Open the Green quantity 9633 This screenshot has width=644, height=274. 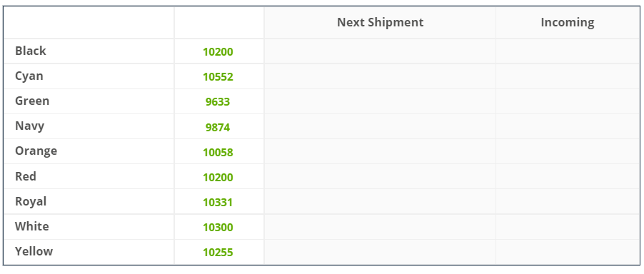(218, 102)
